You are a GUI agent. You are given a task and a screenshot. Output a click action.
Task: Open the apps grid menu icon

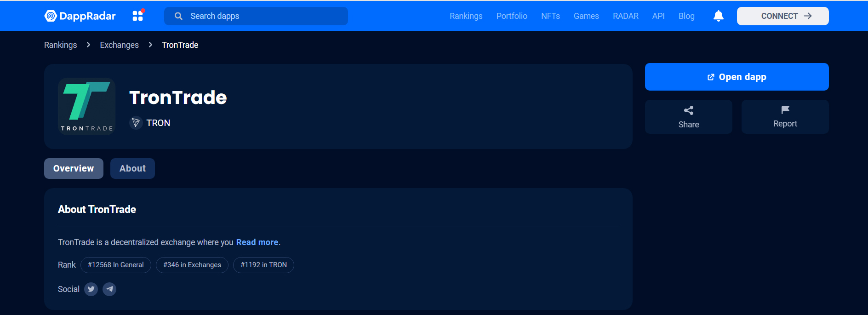[x=138, y=16]
